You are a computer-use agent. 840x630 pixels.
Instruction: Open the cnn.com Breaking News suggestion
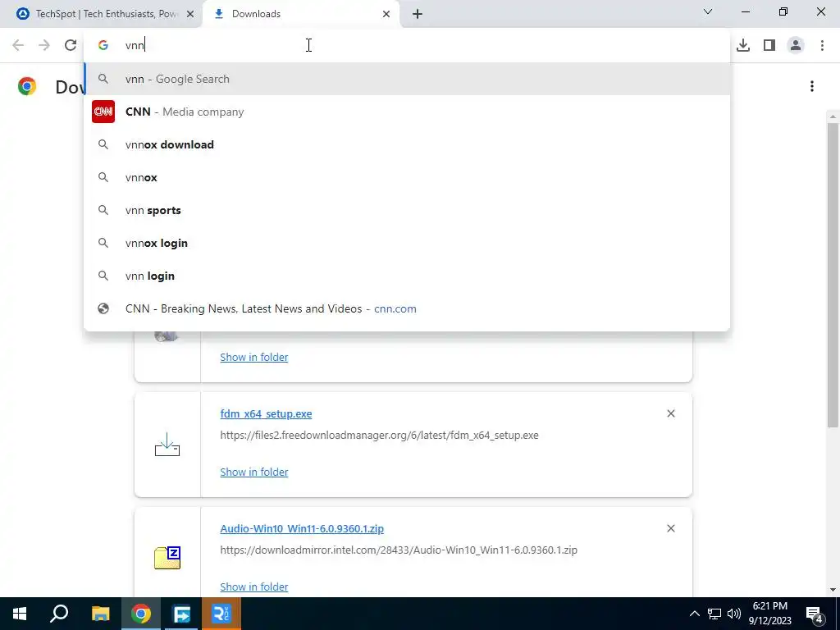coord(407,308)
